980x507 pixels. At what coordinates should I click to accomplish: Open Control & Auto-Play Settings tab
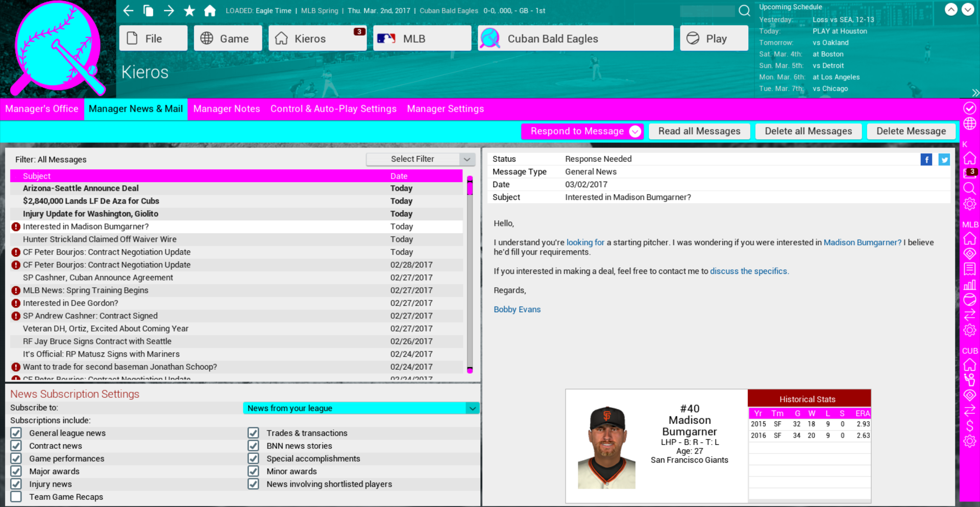tap(333, 109)
